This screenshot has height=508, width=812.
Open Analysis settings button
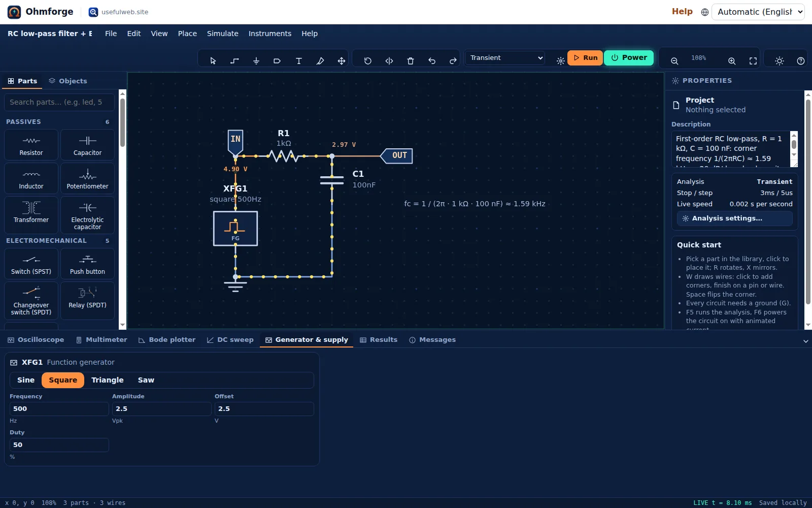click(734, 218)
